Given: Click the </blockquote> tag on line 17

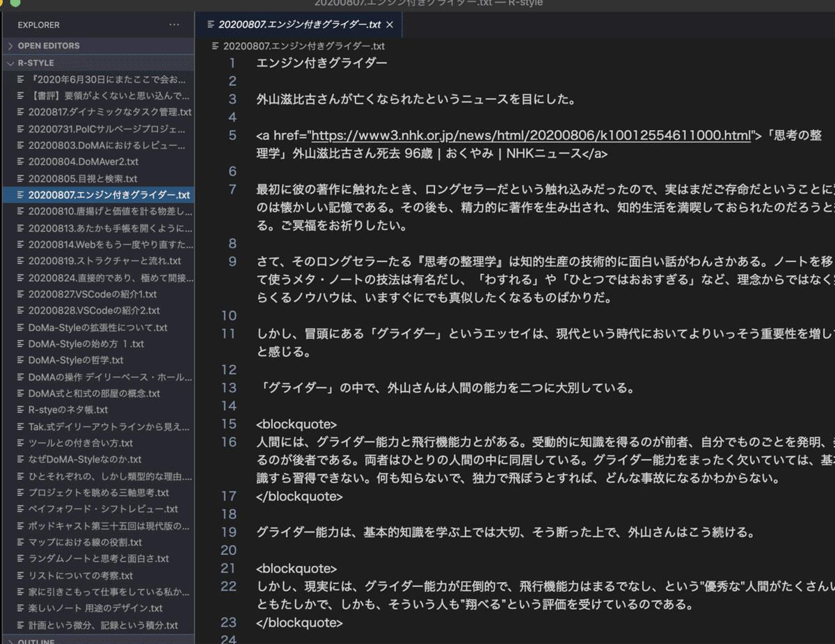Looking at the screenshot, I should point(299,497).
